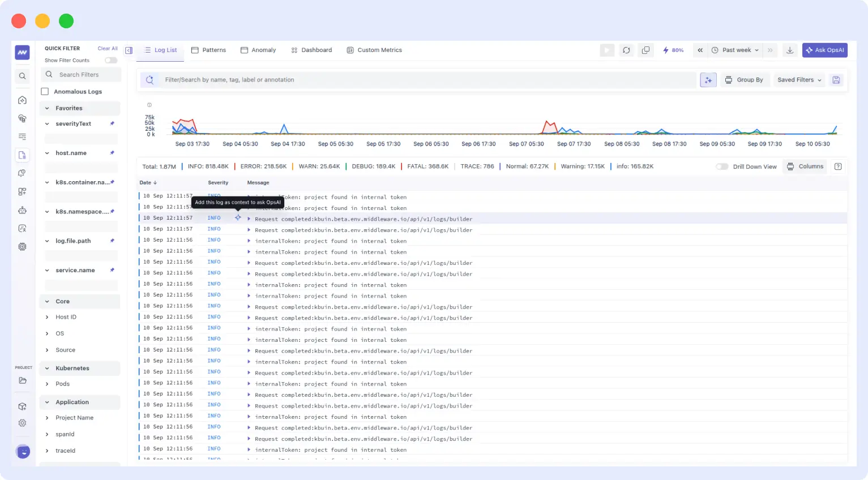Click the play live-tail button
868x480 pixels.
click(607, 50)
